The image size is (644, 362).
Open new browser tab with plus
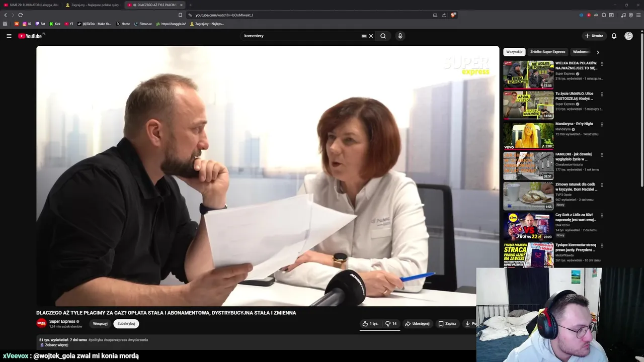[190, 5]
